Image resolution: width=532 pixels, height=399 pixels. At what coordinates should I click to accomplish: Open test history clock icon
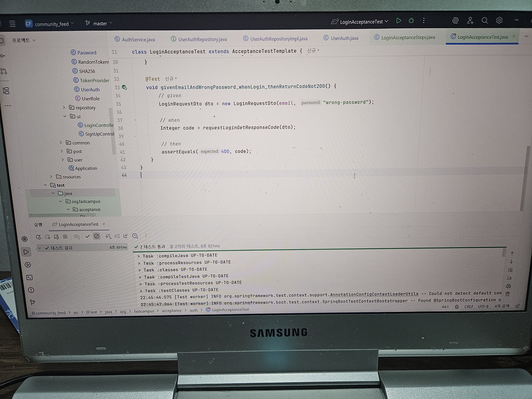135,236
